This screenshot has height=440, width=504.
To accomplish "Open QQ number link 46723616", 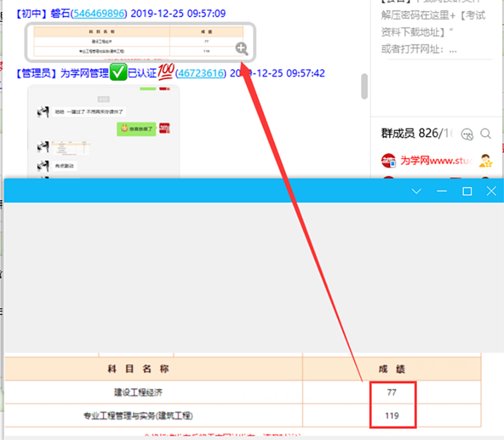I will click(x=200, y=73).
